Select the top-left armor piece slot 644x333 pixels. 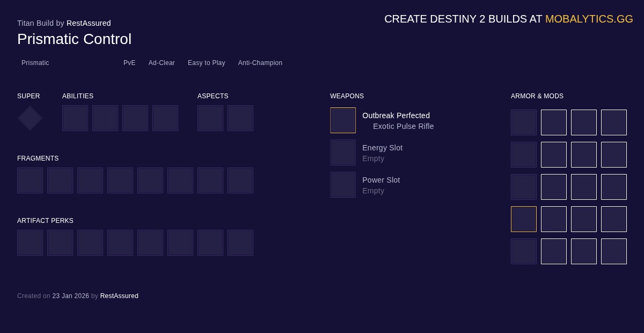pos(524,122)
